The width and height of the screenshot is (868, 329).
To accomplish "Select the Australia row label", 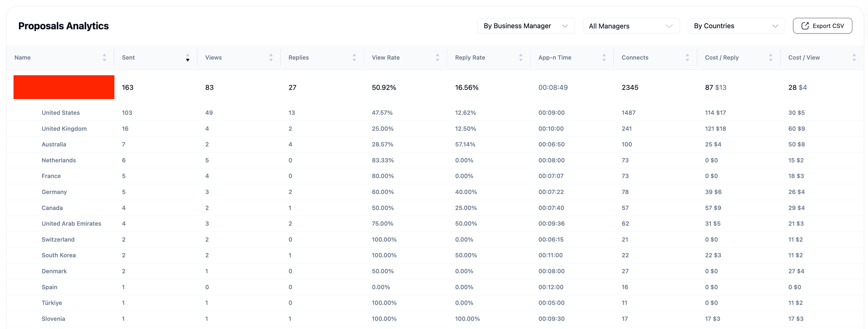I will (x=54, y=145).
